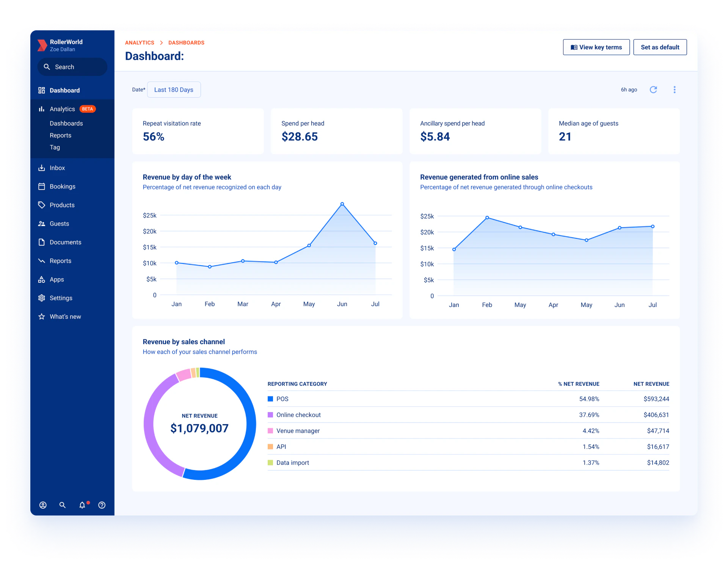Click the user account icon in sidebar footer
Image resolution: width=728 pixels, height=564 pixels.
(43, 505)
